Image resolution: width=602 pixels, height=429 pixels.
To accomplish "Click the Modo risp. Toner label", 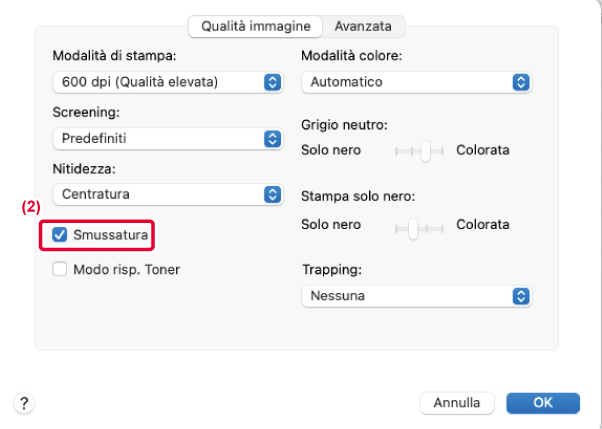I will (127, 268).
